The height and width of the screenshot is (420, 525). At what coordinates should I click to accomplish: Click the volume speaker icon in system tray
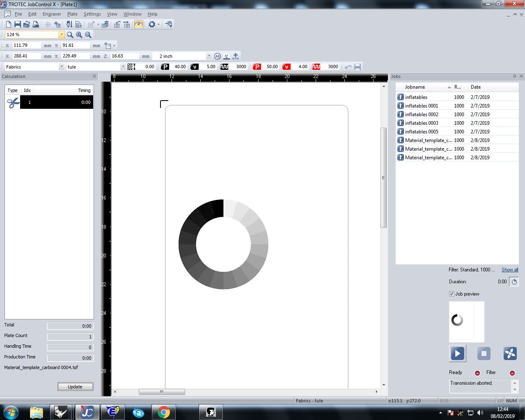click(481, 413)
